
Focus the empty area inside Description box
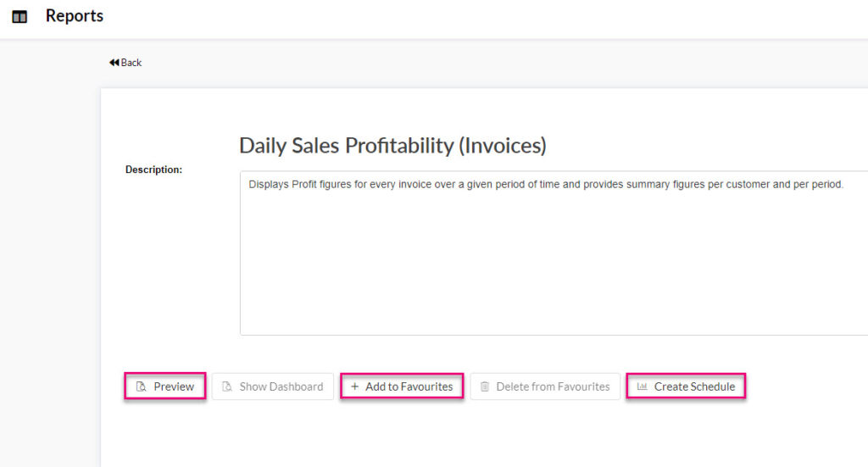click(554, 260)
